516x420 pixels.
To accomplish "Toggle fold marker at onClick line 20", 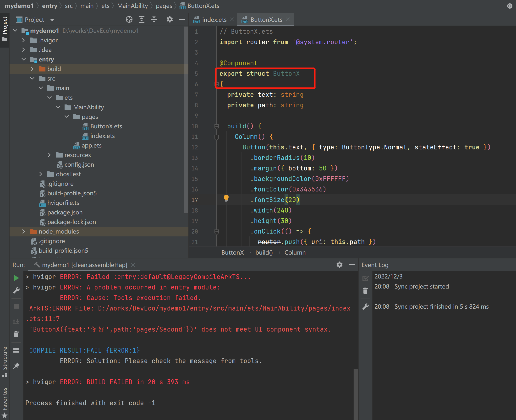I will click(x=217, y=232).
